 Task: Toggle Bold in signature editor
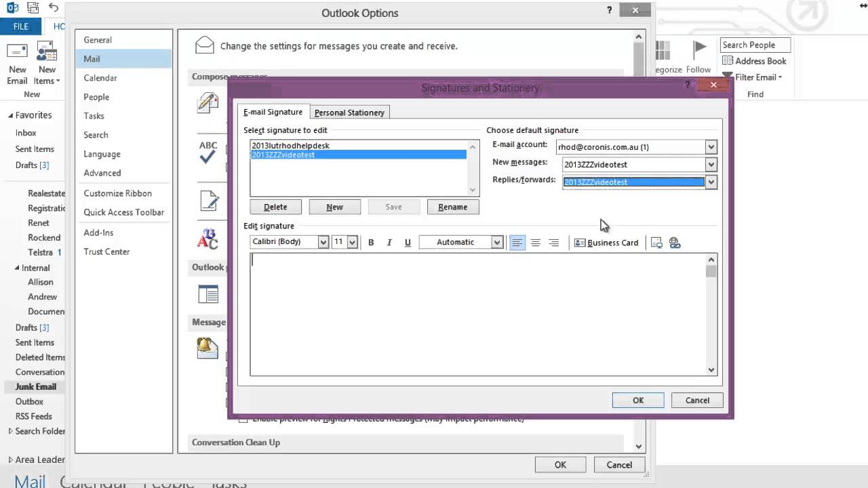tap(371, 243)
